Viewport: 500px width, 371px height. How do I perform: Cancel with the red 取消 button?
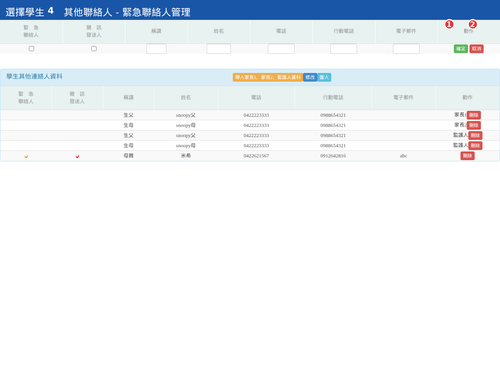(477, 49)
